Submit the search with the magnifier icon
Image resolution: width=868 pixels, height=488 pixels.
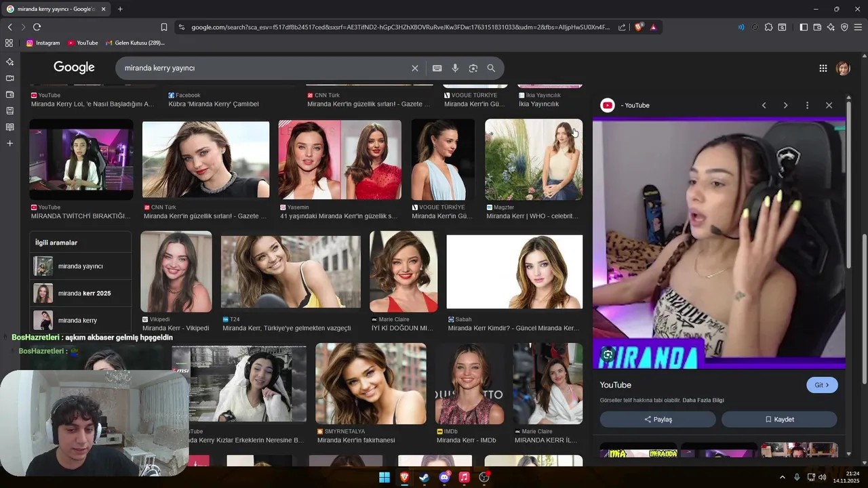coord(491,68)
